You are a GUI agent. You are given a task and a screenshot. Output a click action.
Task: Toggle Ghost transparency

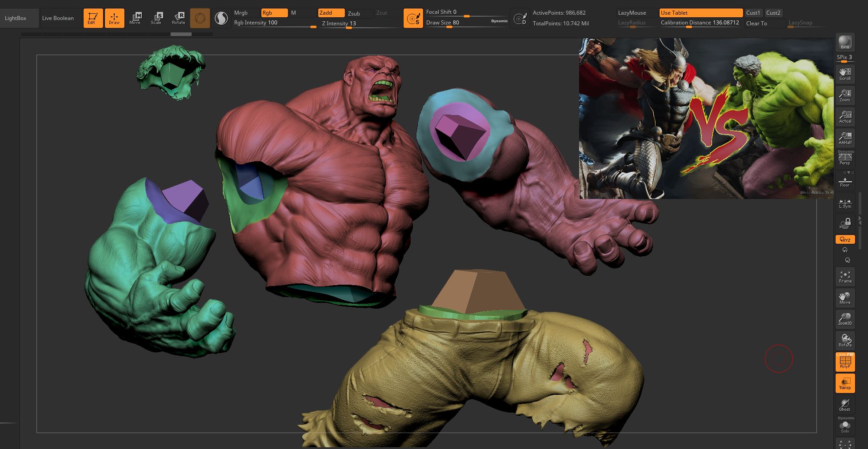pyautogui.click(x=845, y=405)
